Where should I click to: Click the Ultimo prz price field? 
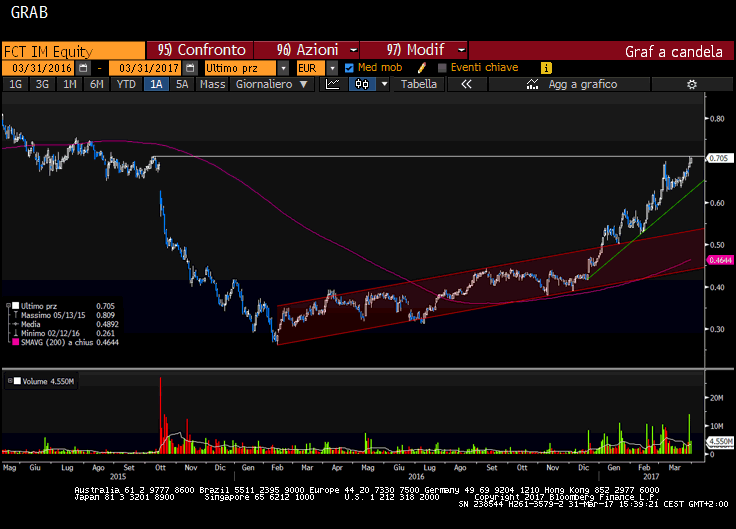pyautogui.click(x=240, y=68)
